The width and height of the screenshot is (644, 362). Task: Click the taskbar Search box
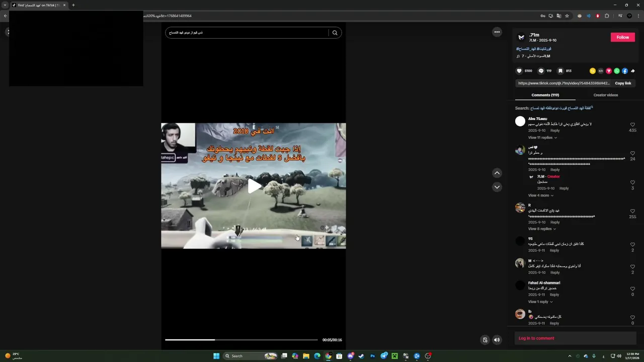pyautogui.click(x=251, y=356)
